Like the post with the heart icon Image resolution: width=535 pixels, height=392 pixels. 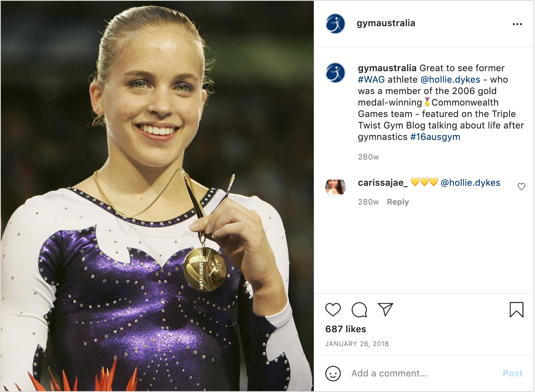point(333,310)
